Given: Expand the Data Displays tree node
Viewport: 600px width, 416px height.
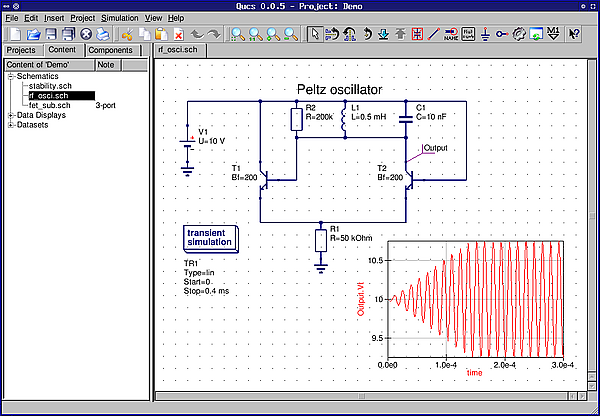Looking at the screenshot, I should click(10, 115).
